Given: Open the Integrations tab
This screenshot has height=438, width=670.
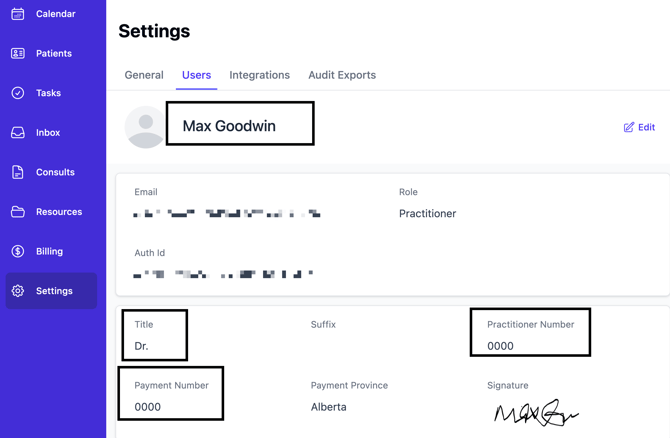Looking at the screenshot, I should pos(259,75).
